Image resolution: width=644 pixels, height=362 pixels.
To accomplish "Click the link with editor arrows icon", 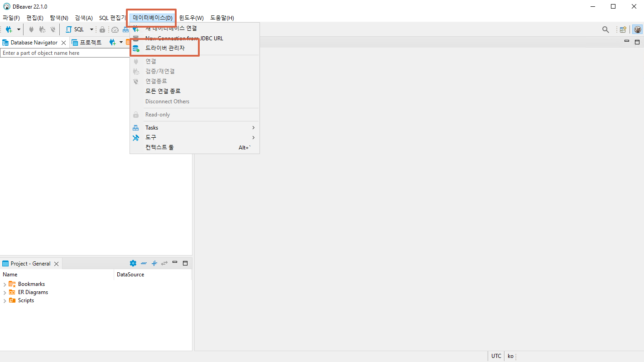I will (x=164, y=263).
